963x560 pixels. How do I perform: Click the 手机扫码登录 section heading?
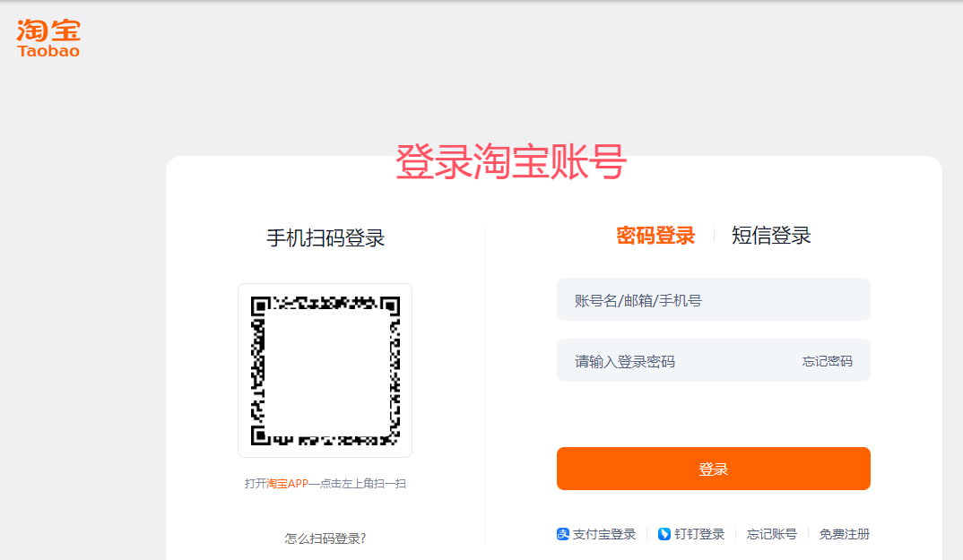coord(325,237)
